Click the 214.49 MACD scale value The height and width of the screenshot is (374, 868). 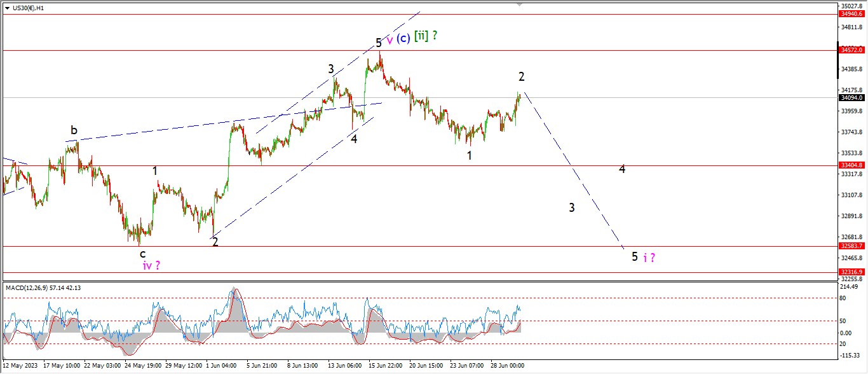pyautogui.click(x=850, y=286)
